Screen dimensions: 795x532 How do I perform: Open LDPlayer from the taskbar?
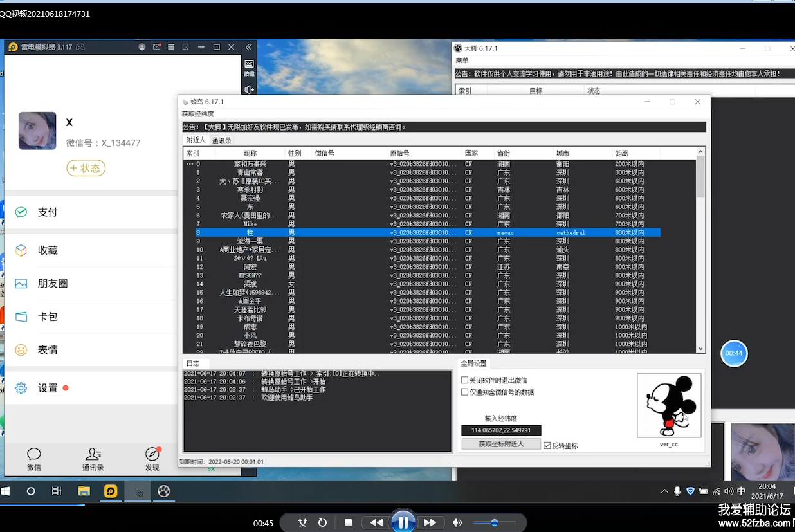click(111, 491)
